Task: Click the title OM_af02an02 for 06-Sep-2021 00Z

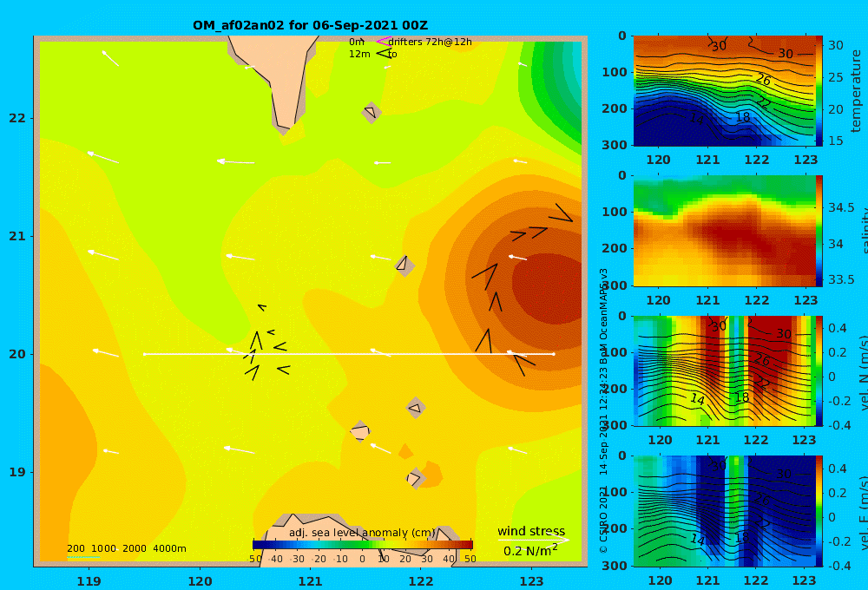Action: (x=310, y=25)
